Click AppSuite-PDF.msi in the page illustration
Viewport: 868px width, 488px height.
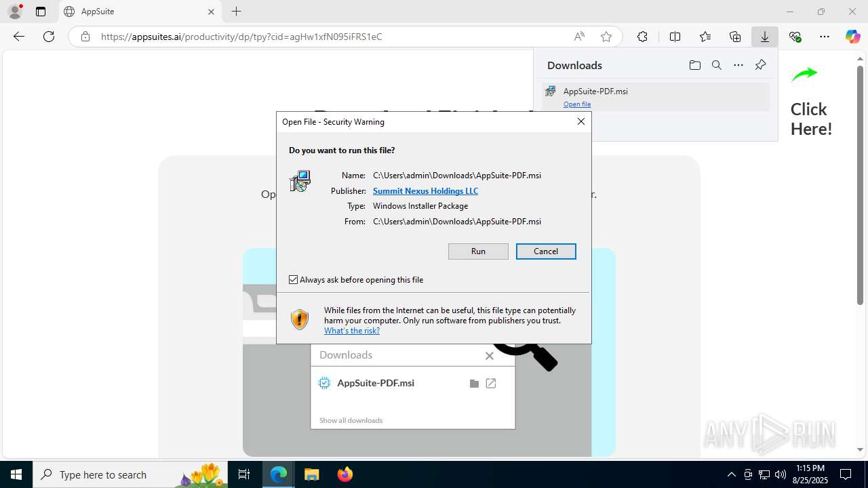point(376,383)
